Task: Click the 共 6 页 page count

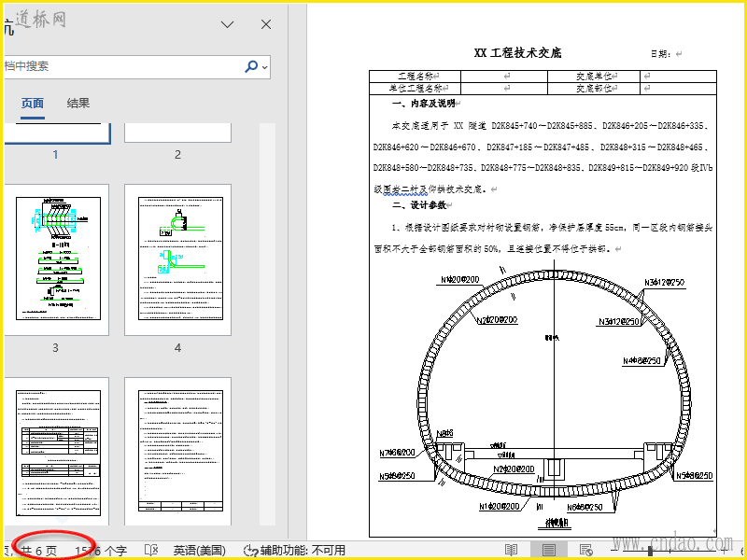Action: tap(39, 551)
